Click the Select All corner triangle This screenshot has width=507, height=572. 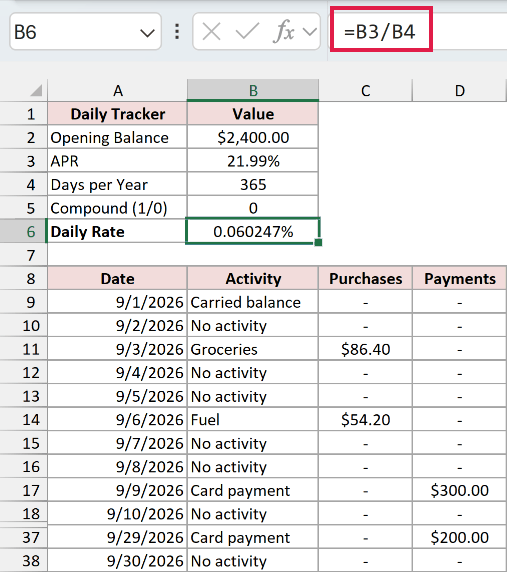(x=36, y=90)
